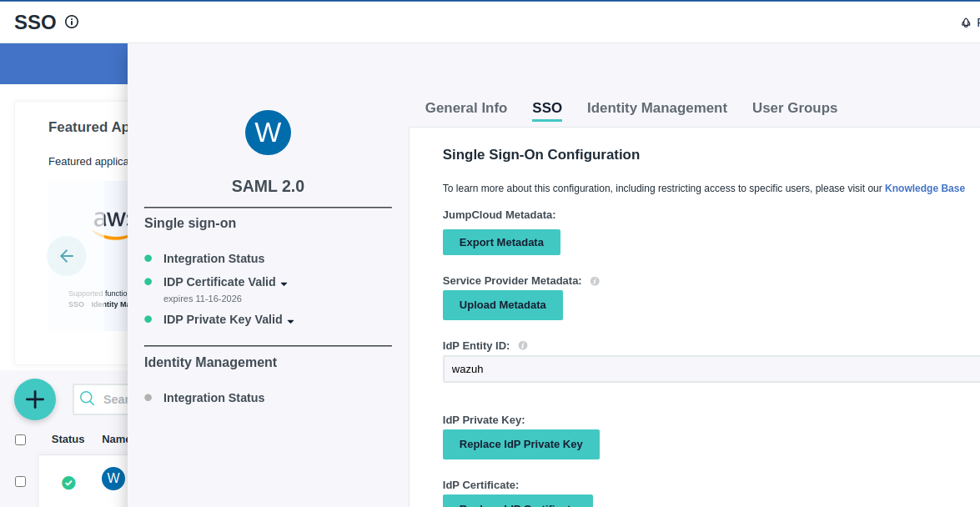Screen dimensions: 980x507
Task: Select the SSO tab
Action: coord(547,108)
